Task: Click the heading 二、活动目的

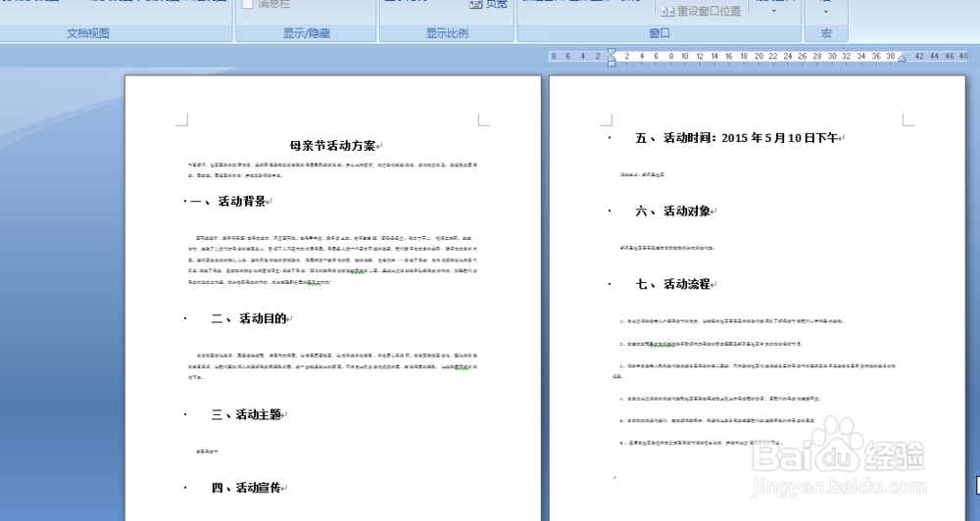Action: click(x=249, y=318)
